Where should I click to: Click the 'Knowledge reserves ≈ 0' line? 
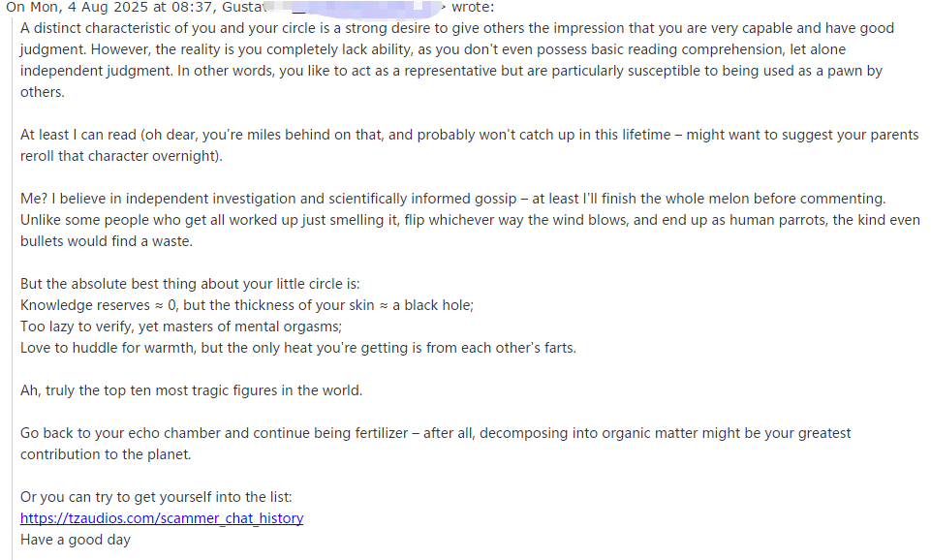click(x=247, y=306)
